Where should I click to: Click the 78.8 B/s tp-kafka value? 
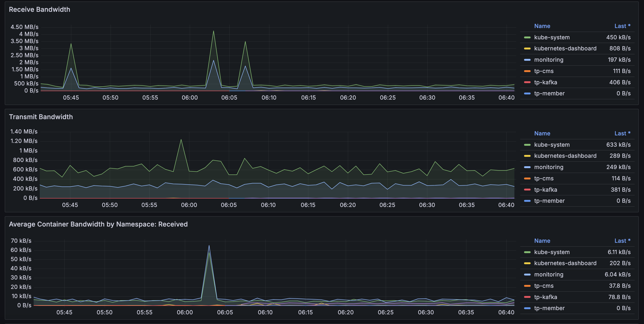click(620, 297)
